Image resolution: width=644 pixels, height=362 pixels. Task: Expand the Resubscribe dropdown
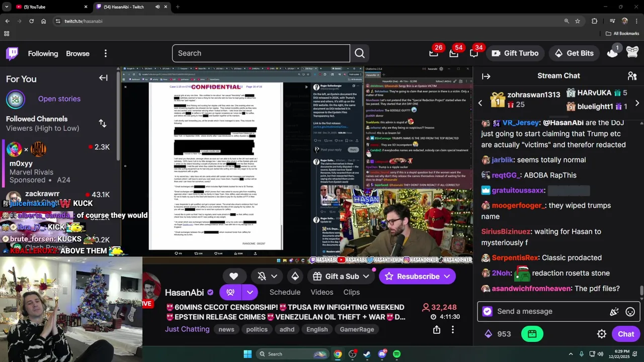point(447,276)
